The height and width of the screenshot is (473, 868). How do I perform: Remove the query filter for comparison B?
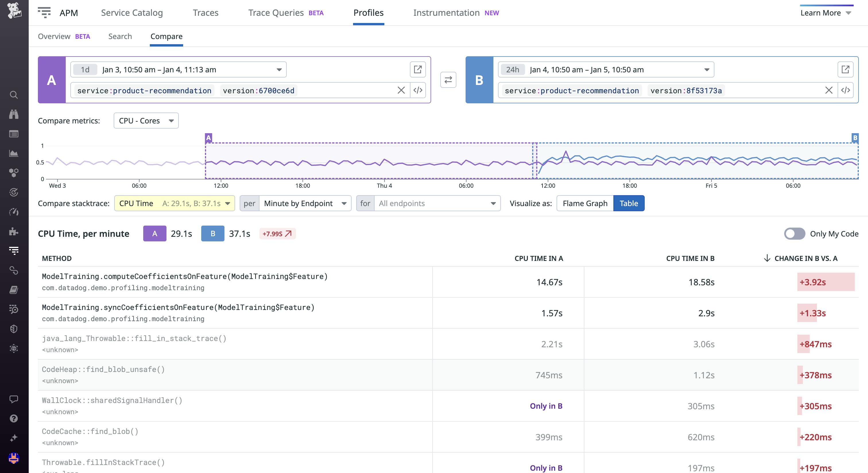[829, 90]
